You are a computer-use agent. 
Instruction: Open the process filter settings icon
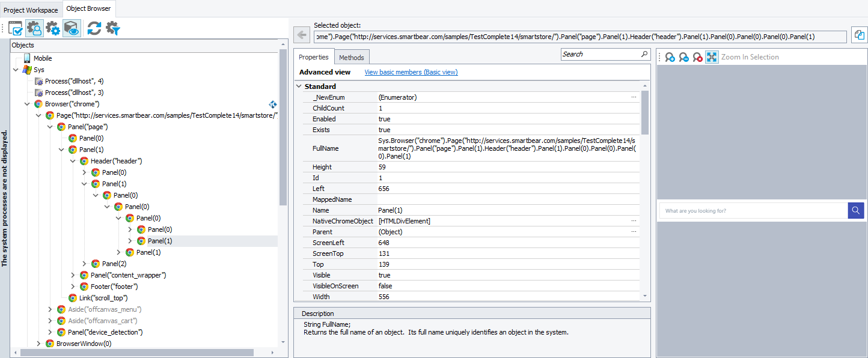pyautogui.click(x=112, y=28)
